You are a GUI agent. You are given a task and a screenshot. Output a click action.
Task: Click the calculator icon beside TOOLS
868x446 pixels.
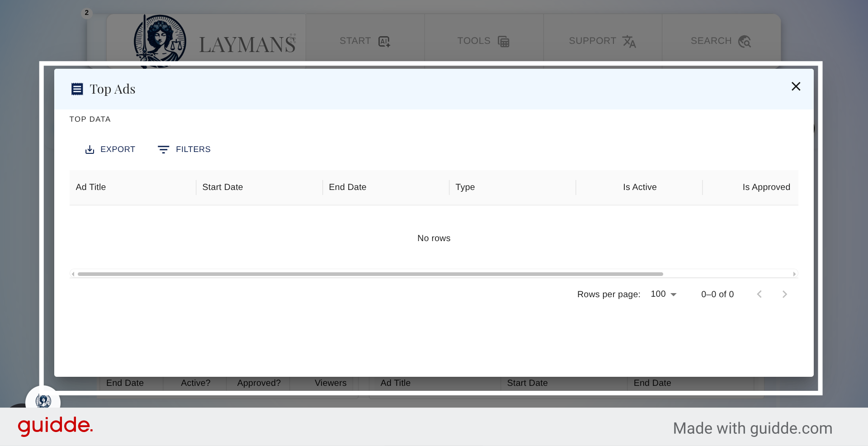(504, 41)
